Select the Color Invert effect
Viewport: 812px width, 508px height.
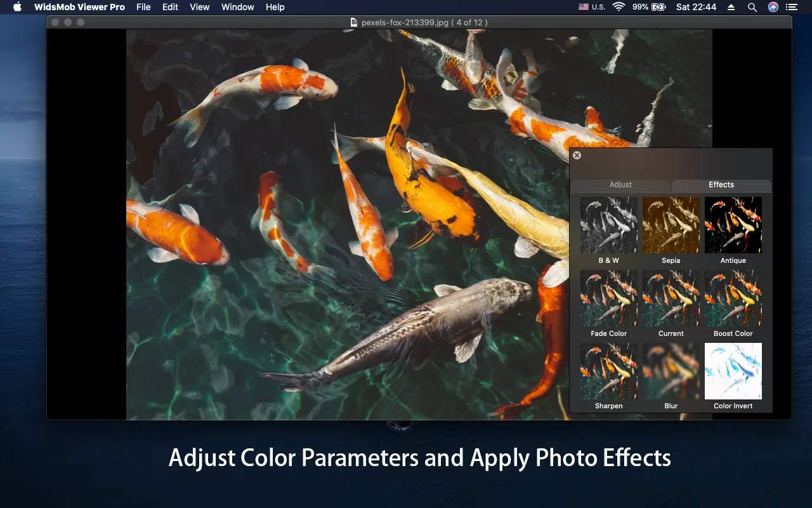[733, 371]
